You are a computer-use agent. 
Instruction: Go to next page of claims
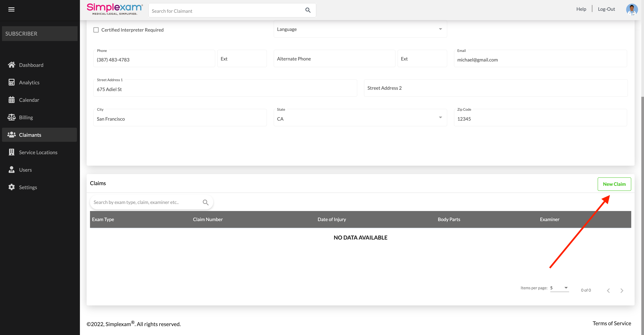[622, 290]
